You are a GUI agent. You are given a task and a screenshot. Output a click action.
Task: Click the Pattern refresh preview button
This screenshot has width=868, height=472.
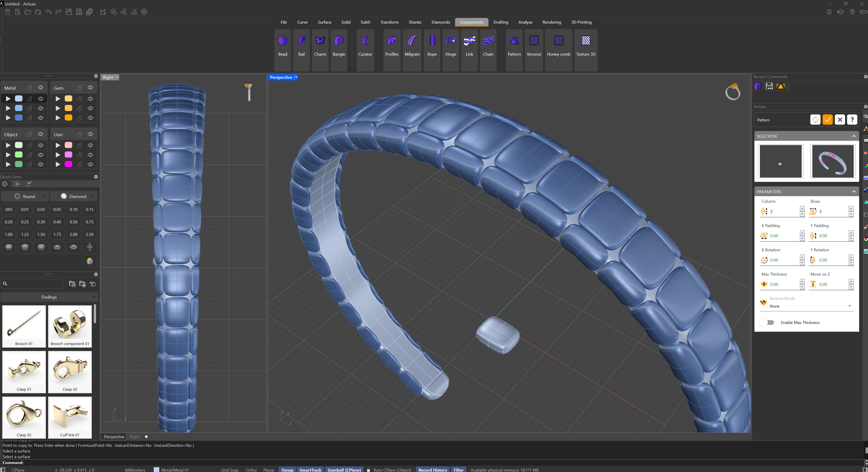coord(815,120)
